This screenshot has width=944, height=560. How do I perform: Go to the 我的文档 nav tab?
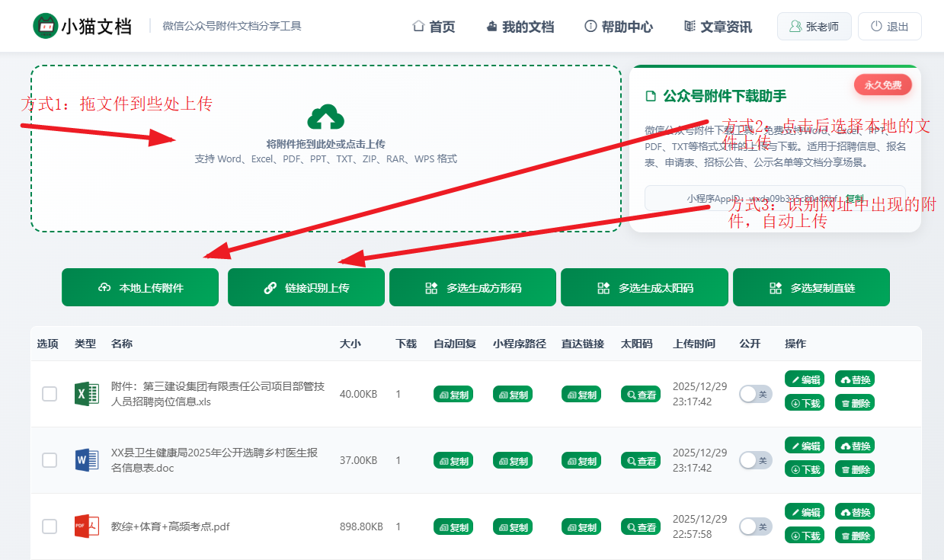pos(520,27)
